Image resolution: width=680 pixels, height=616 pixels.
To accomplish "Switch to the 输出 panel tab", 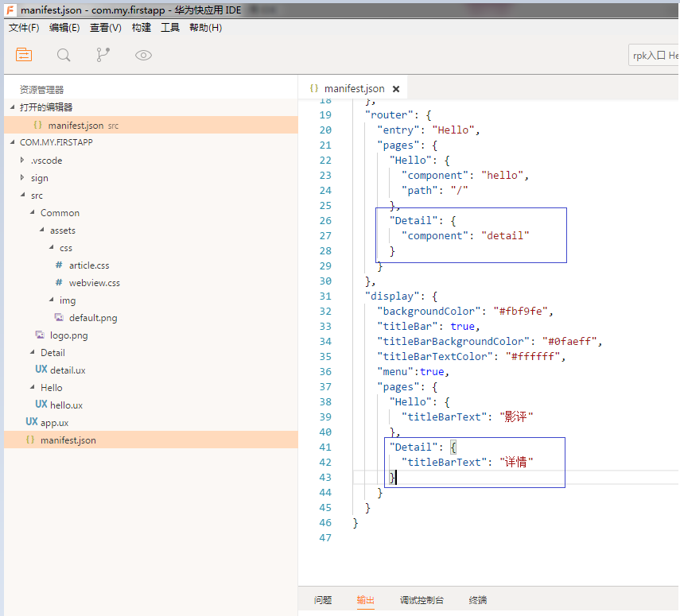I will pos(366,600).
